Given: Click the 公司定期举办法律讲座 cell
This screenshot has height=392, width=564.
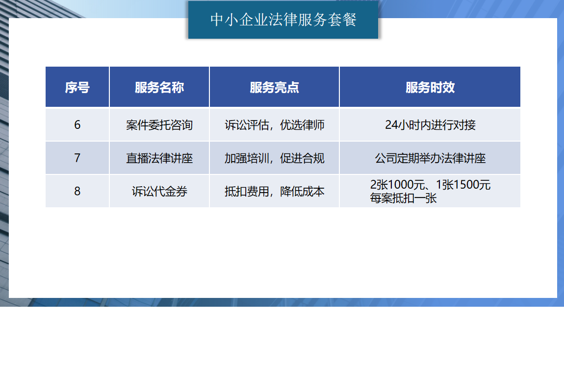Looking at the screenshot, I should pyautogui.click(x=430, y=158).
